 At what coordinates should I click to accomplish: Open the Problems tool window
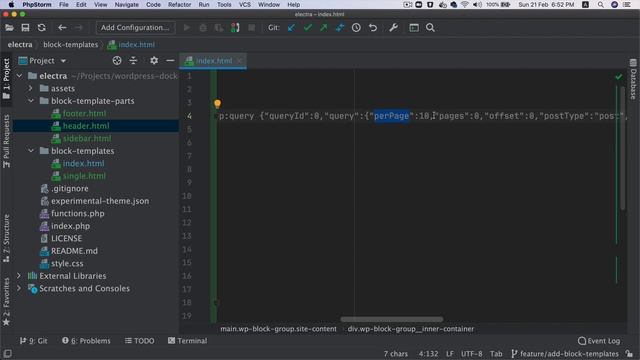click(x=86, y=341)
